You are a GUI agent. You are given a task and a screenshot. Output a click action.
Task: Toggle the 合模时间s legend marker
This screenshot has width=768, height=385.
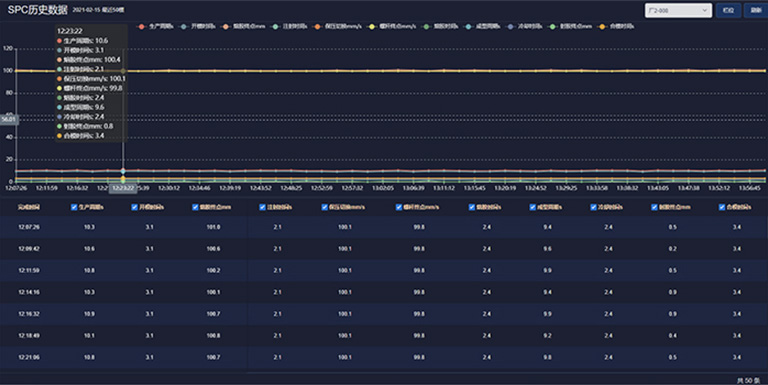[x=602, y=26]
